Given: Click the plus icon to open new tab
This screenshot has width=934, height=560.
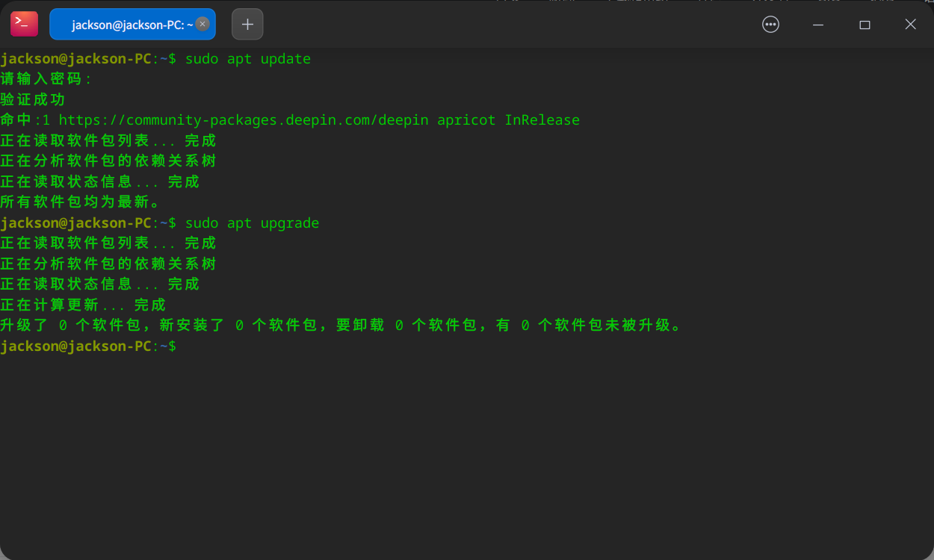Looking at the screenshot, I should pos(247,24).
